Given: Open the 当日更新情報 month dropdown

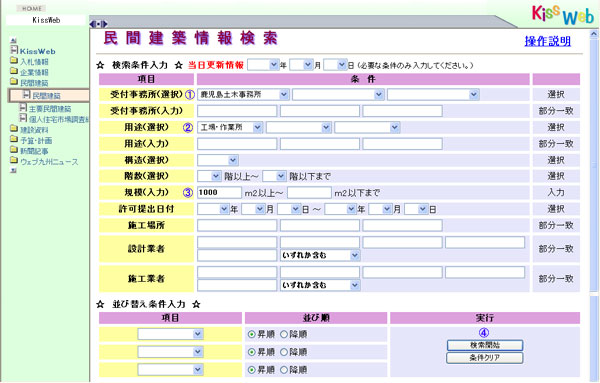Looking at the screenshot, I should tap(301, 65).
